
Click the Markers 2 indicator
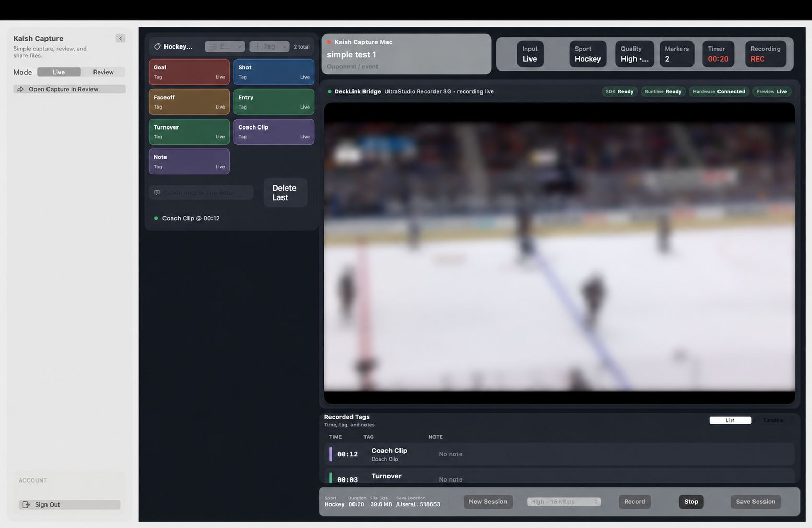point(677,54)
